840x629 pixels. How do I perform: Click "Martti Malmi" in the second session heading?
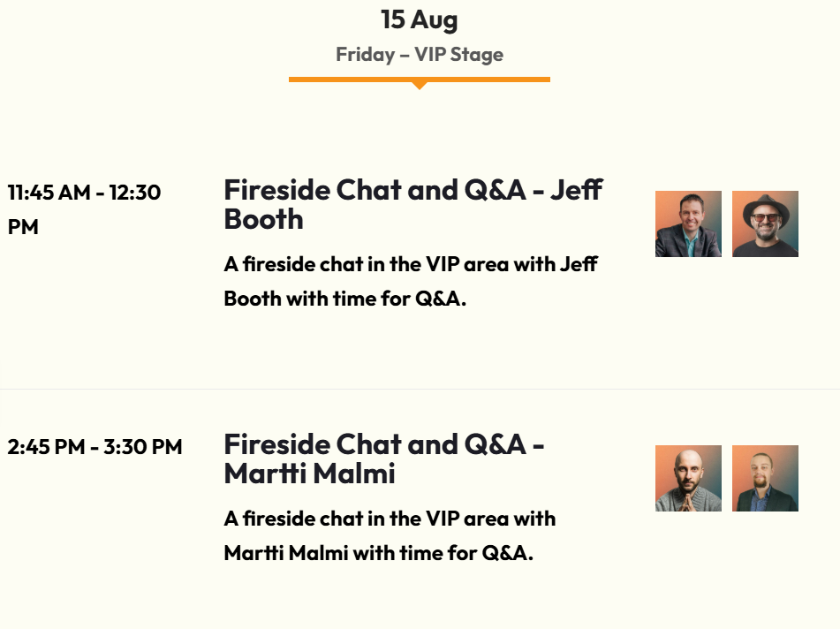pyautogui.click(x=309, y=474)
